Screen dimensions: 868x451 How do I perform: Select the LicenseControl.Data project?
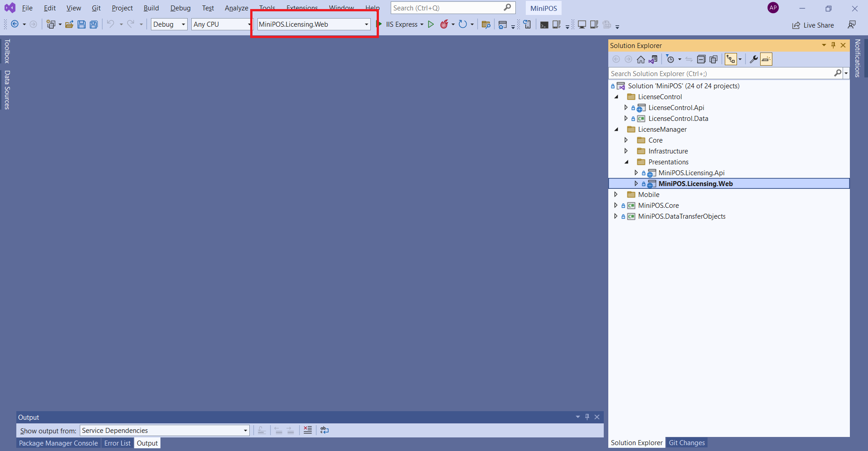click(678, 119)
